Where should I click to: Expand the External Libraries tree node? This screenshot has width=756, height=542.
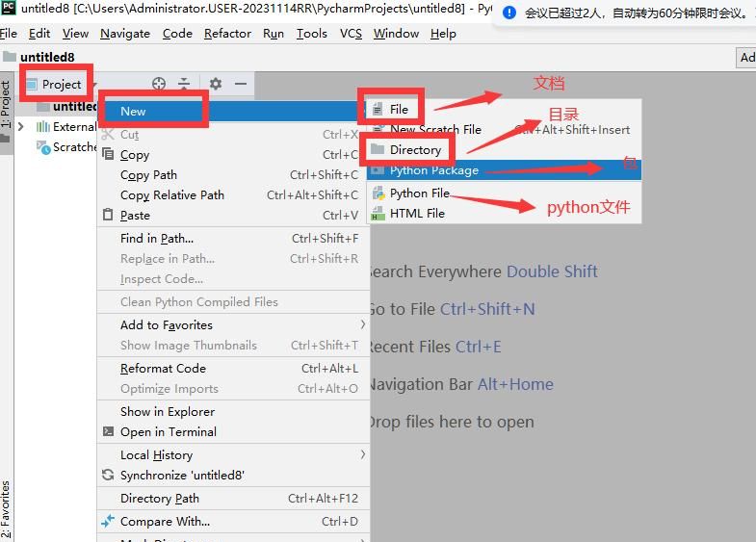point(21,126)
